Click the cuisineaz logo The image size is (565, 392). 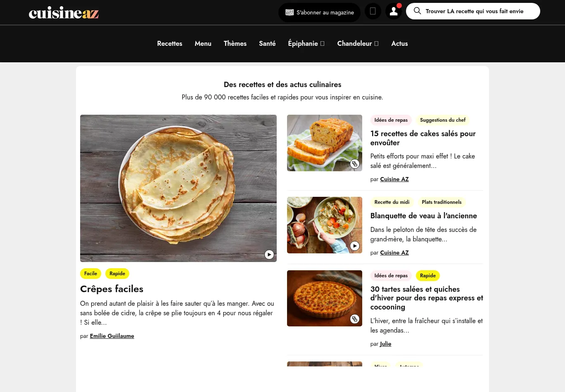64,12
